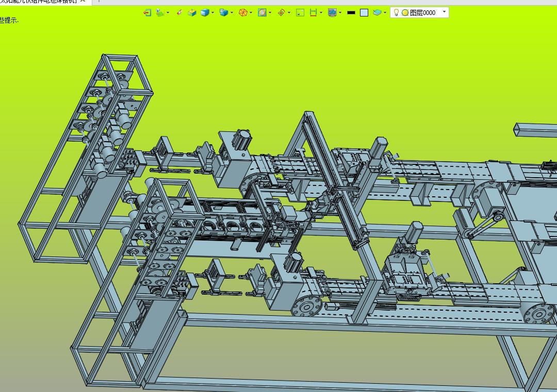Click the green square window icon
The height and width of the screenshot is (392, 557).
tap(300, 13)
